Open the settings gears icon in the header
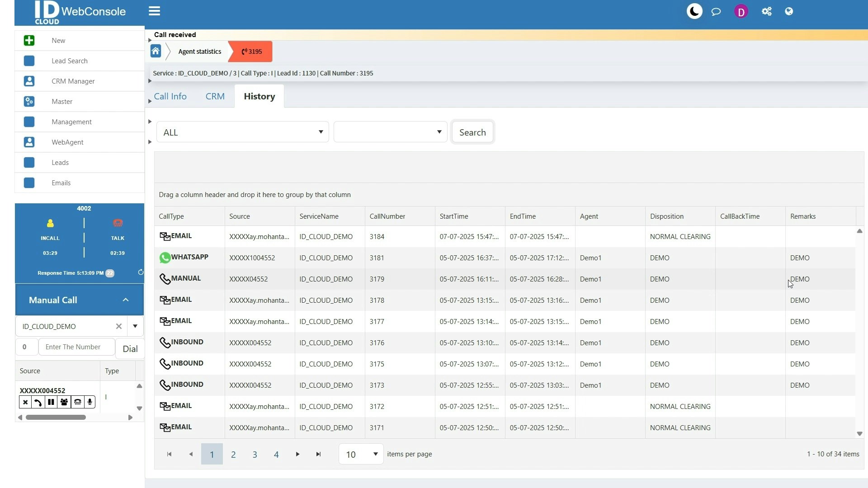 click(766, 11)
